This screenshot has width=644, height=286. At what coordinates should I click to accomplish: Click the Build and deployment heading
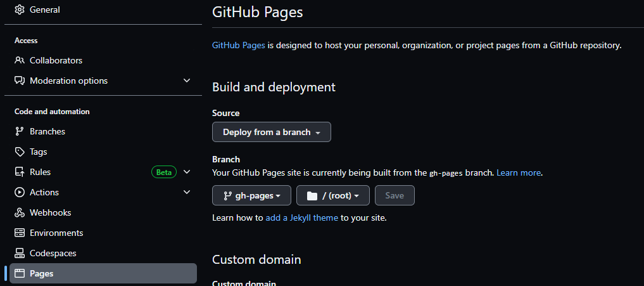tap(274, 88)
